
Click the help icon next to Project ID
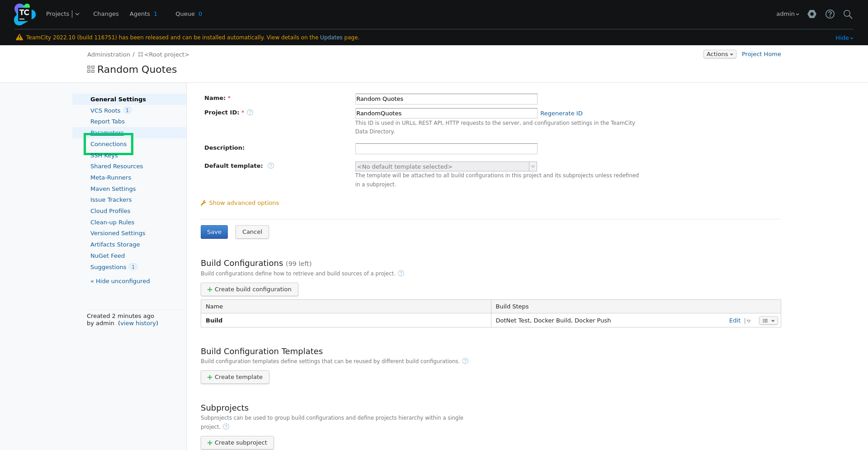point(250,113)
